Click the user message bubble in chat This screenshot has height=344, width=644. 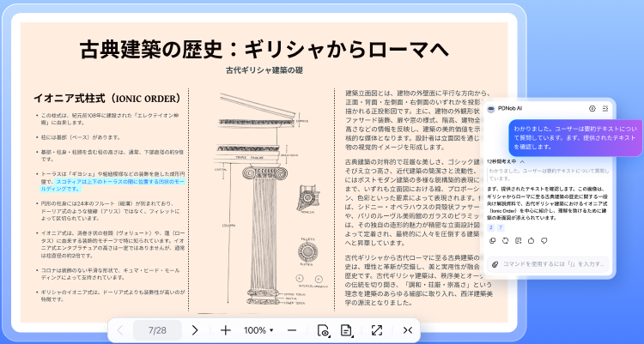[x=575, y=137]
